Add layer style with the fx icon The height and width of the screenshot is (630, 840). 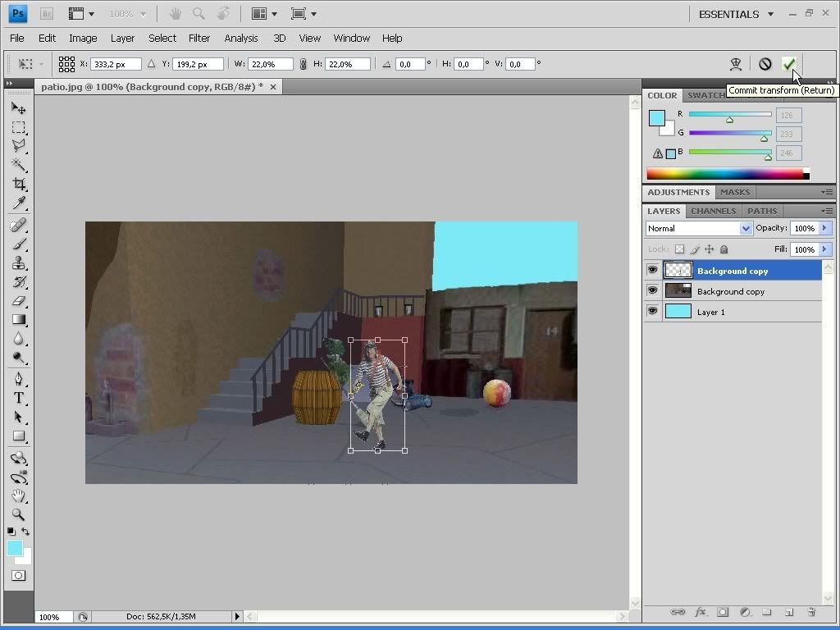(x=701, y=612)
